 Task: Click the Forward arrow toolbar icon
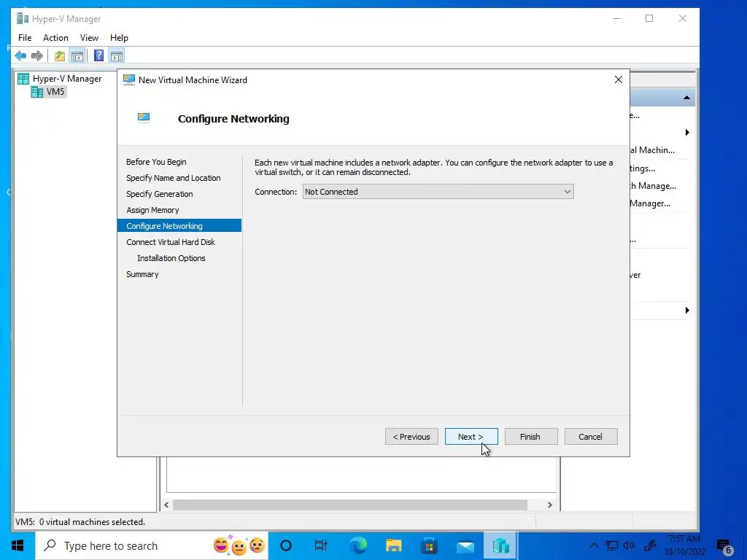[37, 56]
